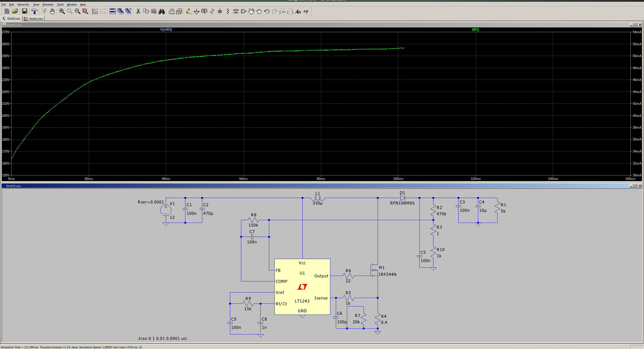Tile windows horizontally with the toolbar icon
Screen dimensions: 644x349
pos(113,11)
